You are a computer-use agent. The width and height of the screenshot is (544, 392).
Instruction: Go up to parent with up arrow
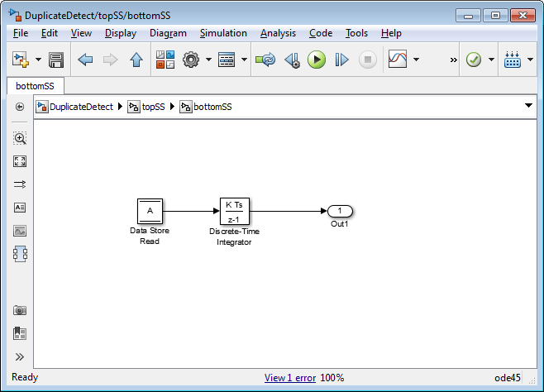pos(136,60)
